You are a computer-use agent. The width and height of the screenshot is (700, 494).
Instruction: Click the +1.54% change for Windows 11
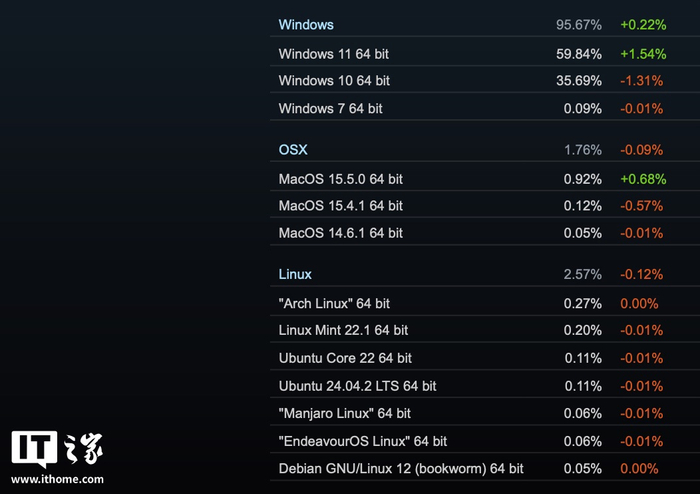[x=643, y=53]
